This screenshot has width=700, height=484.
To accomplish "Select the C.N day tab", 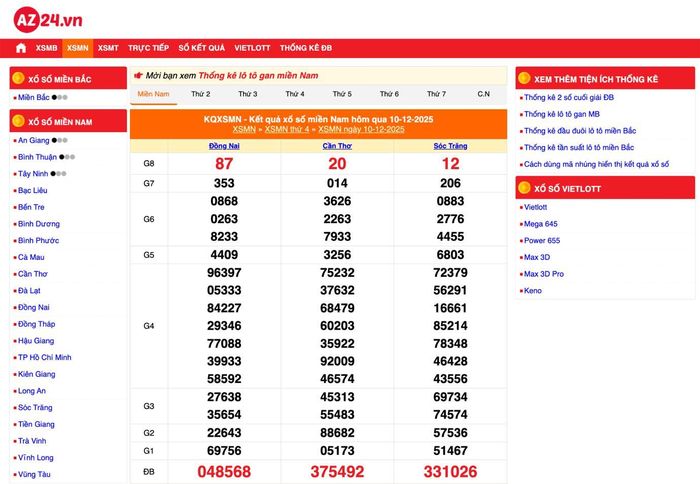I will (483, 94).
